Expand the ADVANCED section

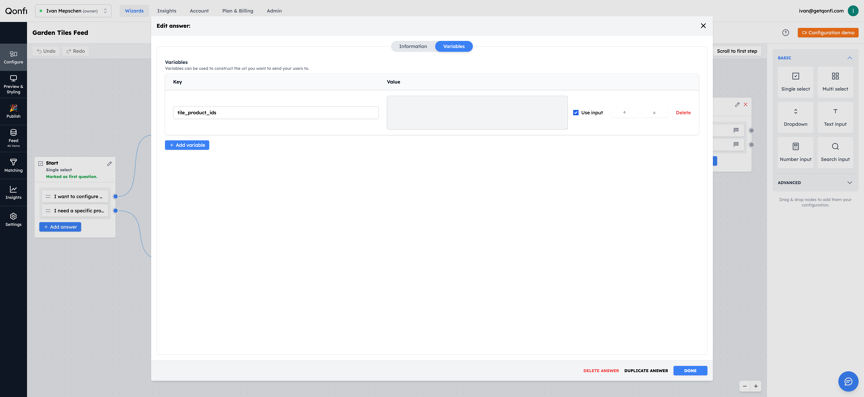point(849,183)
